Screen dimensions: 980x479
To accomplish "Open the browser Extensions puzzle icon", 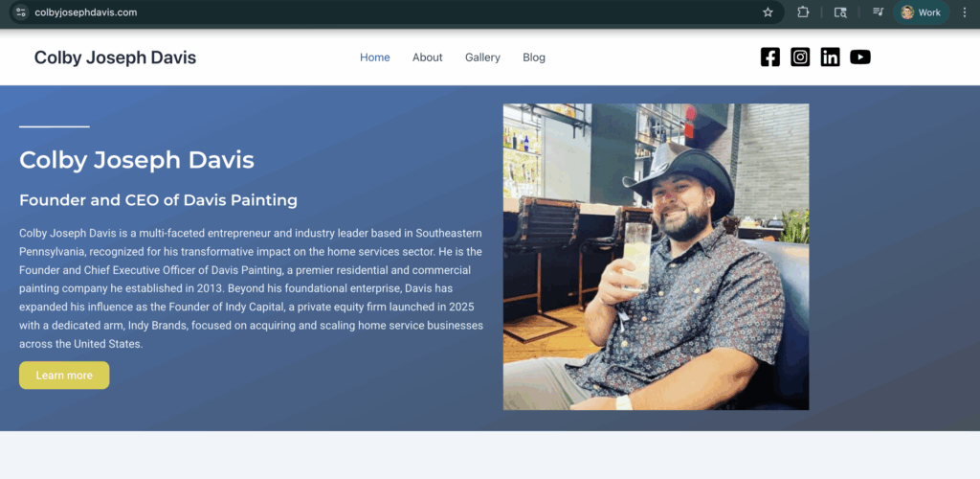I will (x=803, y=12).
